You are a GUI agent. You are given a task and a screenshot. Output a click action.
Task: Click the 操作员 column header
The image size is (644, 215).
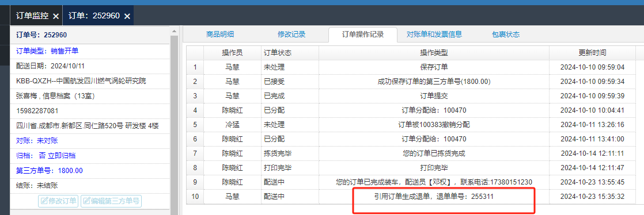point(232,53)
